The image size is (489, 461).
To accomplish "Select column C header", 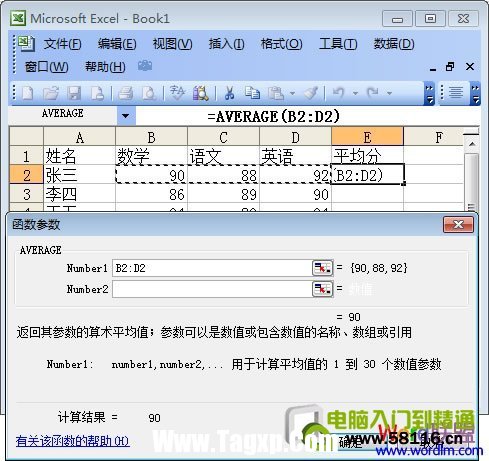I will (223, 137).
